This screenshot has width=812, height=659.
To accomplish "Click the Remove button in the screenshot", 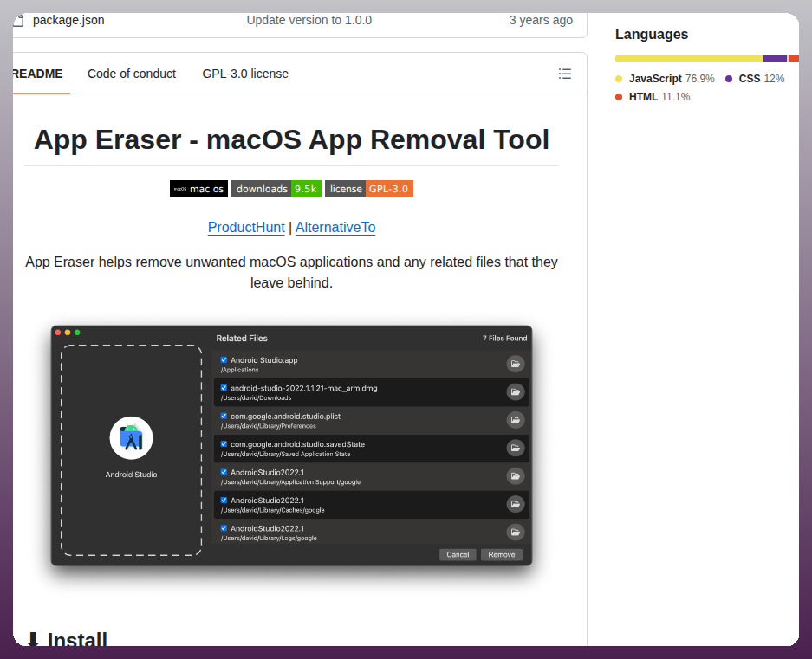I will [501, 554].
